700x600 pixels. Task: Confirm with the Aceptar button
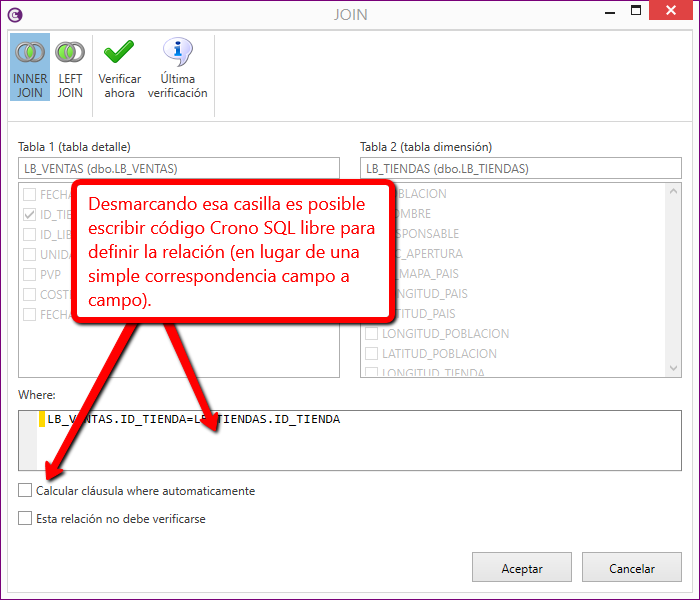tap(521, 568)
